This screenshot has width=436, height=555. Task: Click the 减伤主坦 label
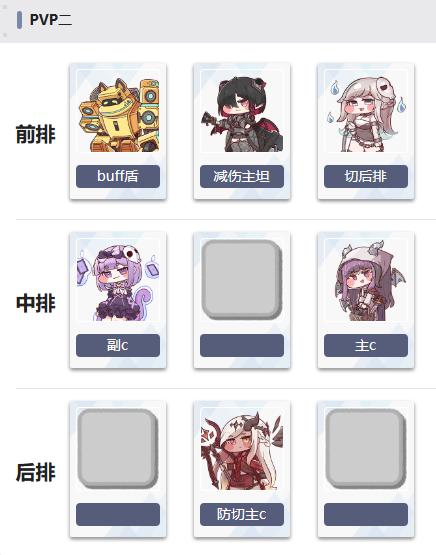[242, 176]
